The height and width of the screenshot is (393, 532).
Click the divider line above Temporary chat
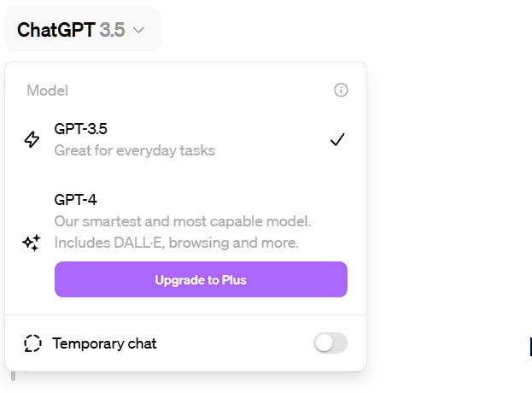185,314
